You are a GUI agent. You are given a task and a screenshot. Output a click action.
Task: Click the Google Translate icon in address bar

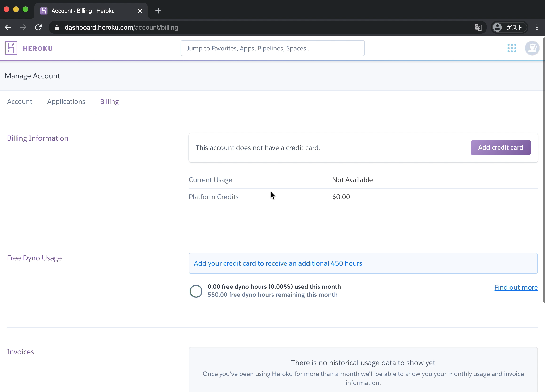point(478,27)
